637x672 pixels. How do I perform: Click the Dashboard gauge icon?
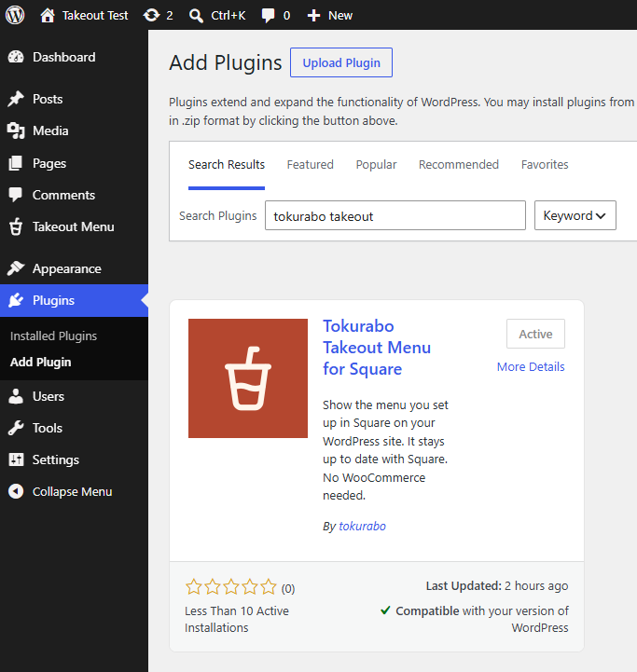click(x=16, y=57)
